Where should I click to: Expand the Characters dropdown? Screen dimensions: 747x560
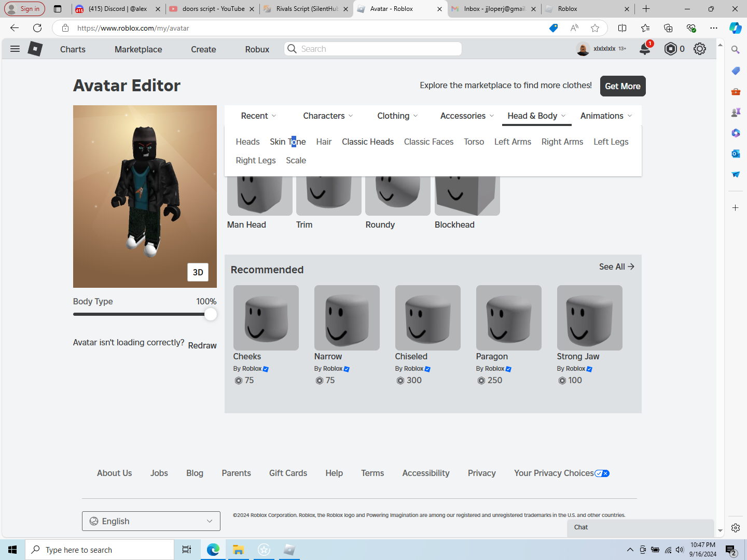pos(328,116)
